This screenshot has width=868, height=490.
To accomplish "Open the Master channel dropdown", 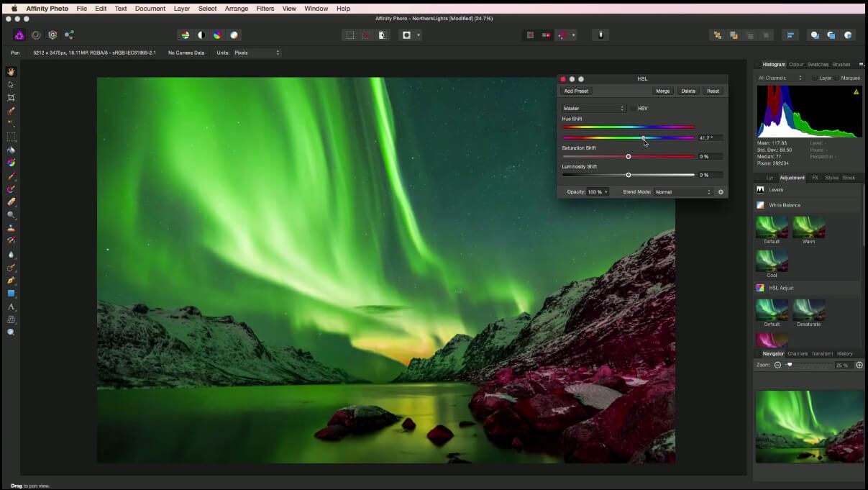I will pyautogui.click(x=594, y=109).
